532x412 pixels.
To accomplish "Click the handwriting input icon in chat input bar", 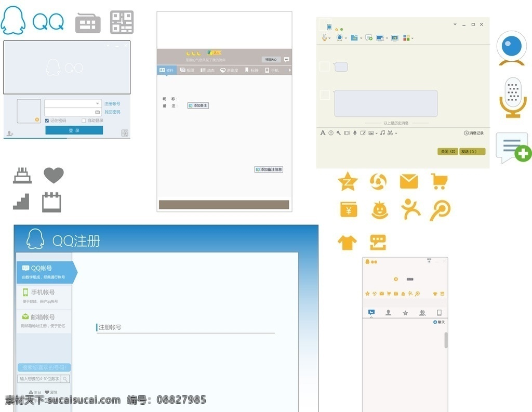I will tap(363, 133).
